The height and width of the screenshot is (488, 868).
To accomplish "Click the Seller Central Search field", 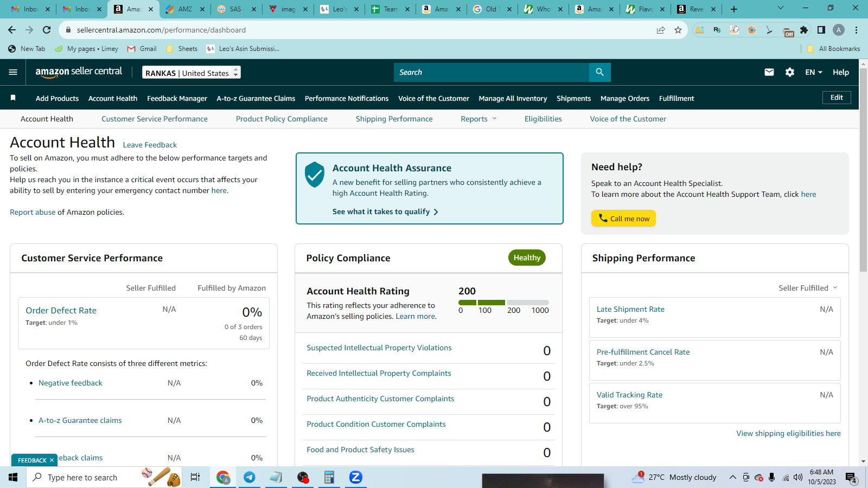I will [x=492, y=72].
